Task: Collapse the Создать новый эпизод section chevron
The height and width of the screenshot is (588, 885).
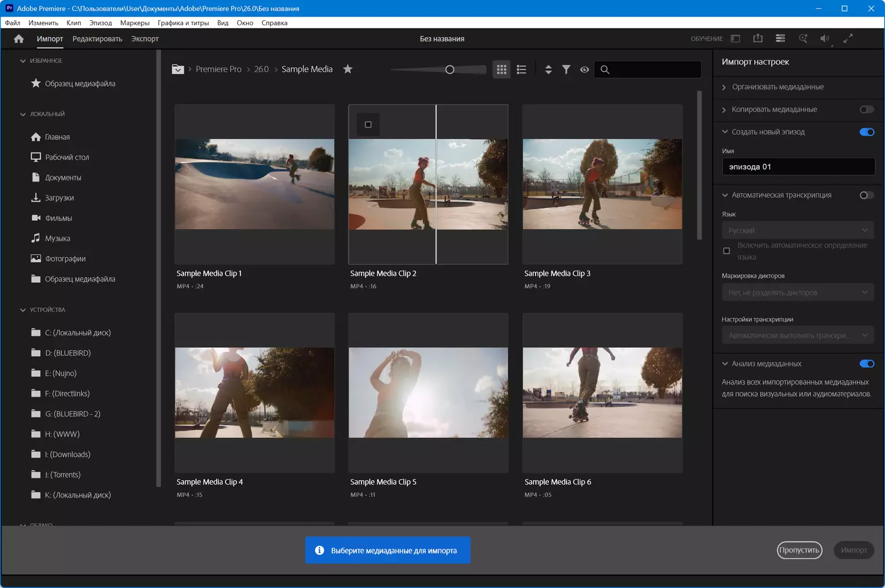Action: 725,132
